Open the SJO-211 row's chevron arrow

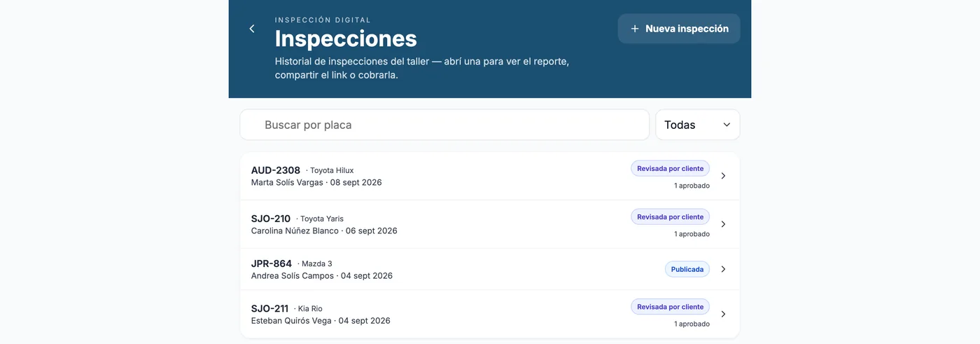[x=724, y=314]
